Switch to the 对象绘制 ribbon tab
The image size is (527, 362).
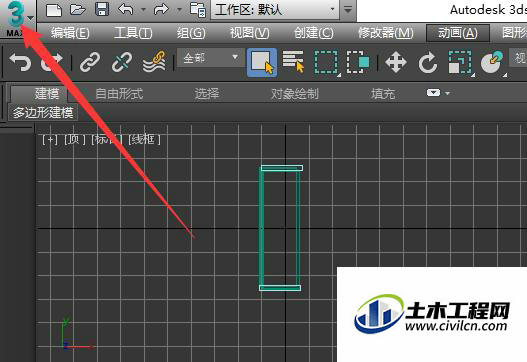[x=295, y=94]
